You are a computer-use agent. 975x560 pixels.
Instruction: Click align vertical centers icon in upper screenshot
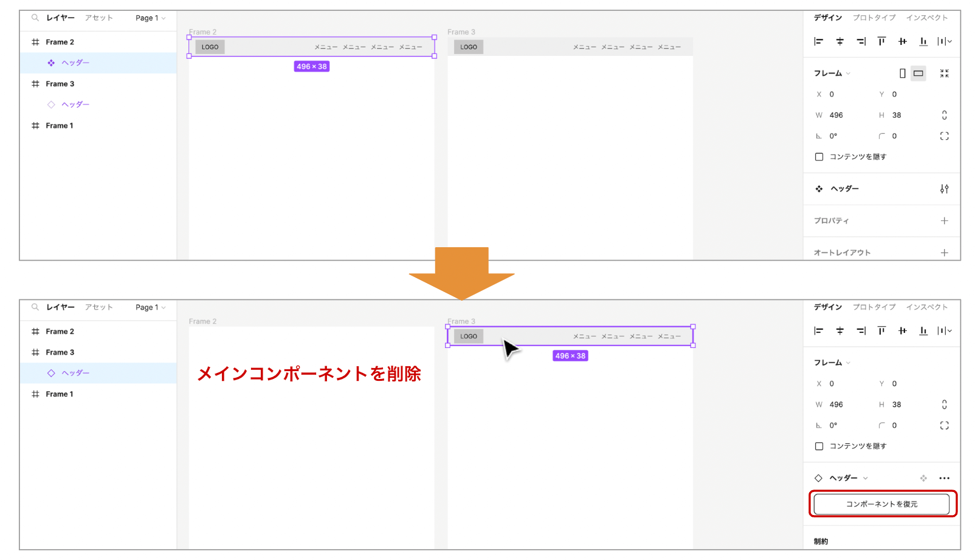tap(903, 41)
